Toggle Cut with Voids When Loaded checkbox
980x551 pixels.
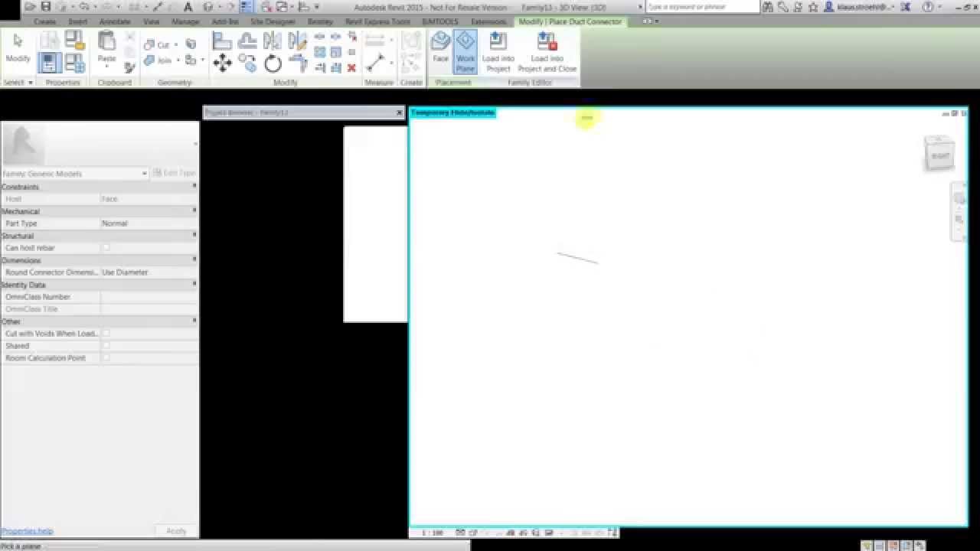tap(106, 333)
